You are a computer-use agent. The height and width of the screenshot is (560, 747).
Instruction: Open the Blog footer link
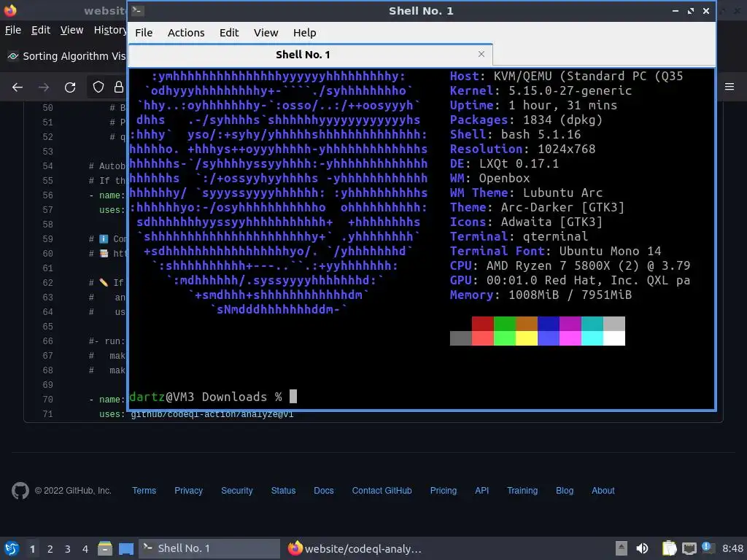click(565, 491)
